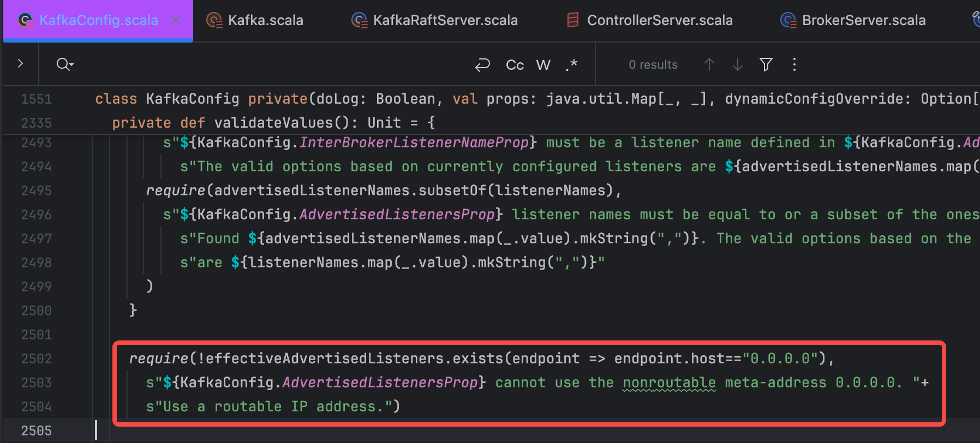Click the search history magnifier icon
This screenshot has width=980, height=443.
(64, 64)
